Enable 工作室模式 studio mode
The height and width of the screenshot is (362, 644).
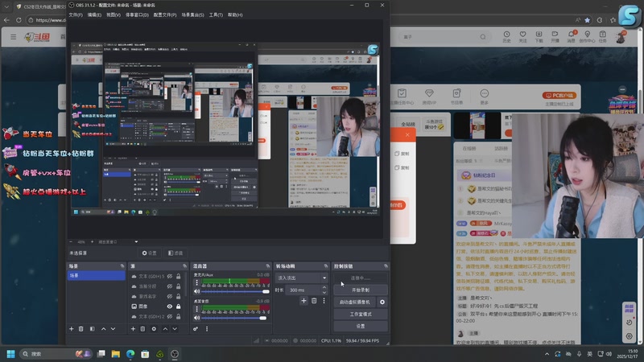(361, 314)
